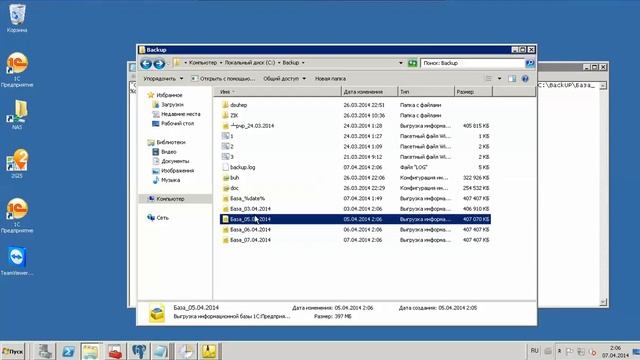
Task: Open Explorer help question mark icon
Action: 525,78
